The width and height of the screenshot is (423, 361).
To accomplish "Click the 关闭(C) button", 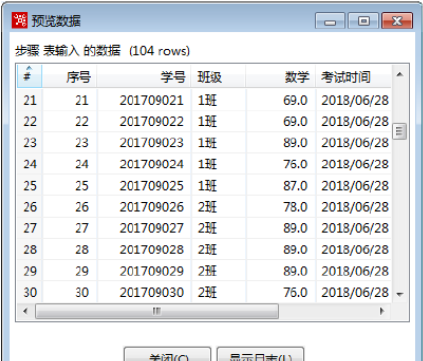I will point(167,355).
